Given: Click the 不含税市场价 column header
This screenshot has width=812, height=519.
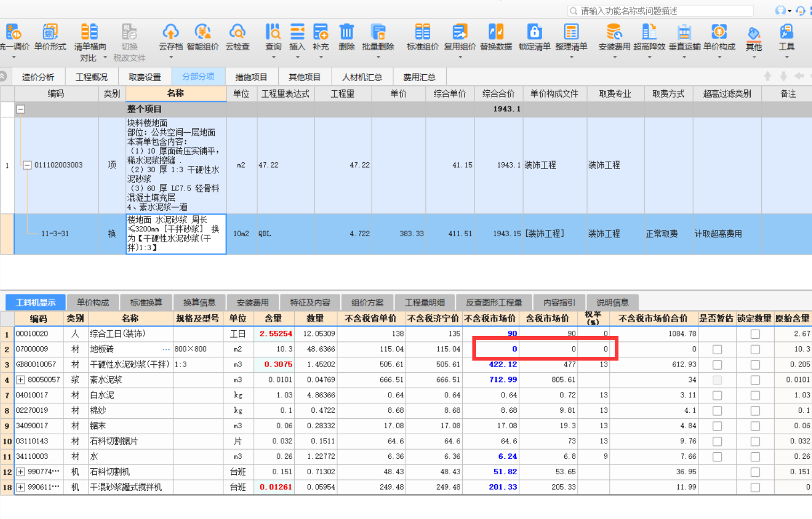Looking at the screenshot, I should coord(489,318).
